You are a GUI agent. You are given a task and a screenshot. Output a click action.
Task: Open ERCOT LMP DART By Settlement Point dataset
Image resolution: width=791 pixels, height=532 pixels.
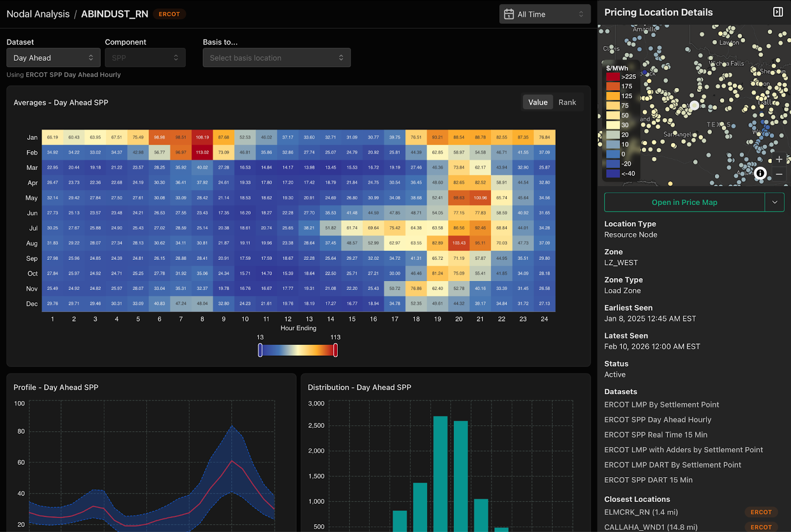tap(672, 465)
